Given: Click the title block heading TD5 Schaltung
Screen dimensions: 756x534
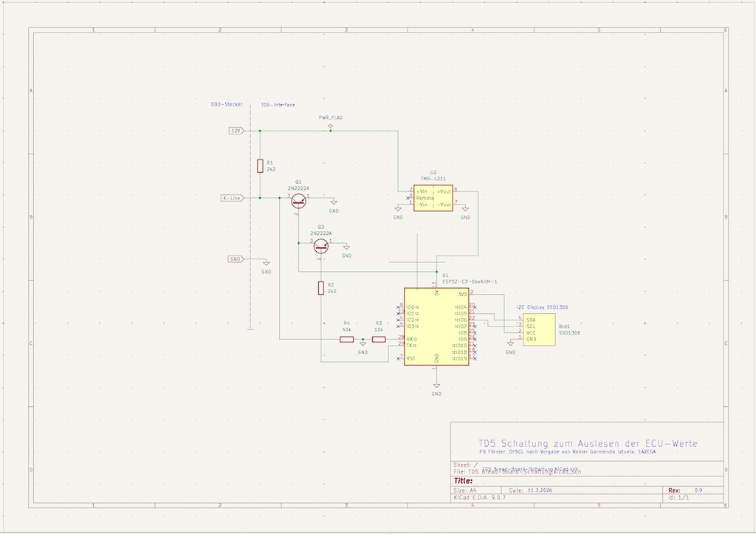Looking at the screenshot, I should tap(588, 443).
